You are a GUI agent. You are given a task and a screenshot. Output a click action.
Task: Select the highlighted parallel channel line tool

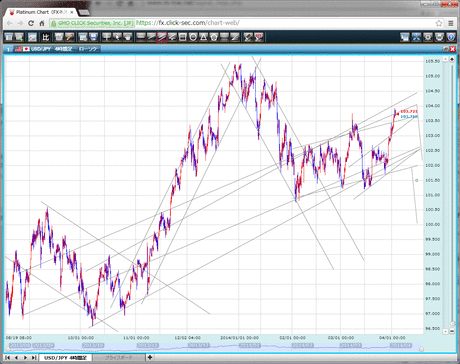coord(162,37)
